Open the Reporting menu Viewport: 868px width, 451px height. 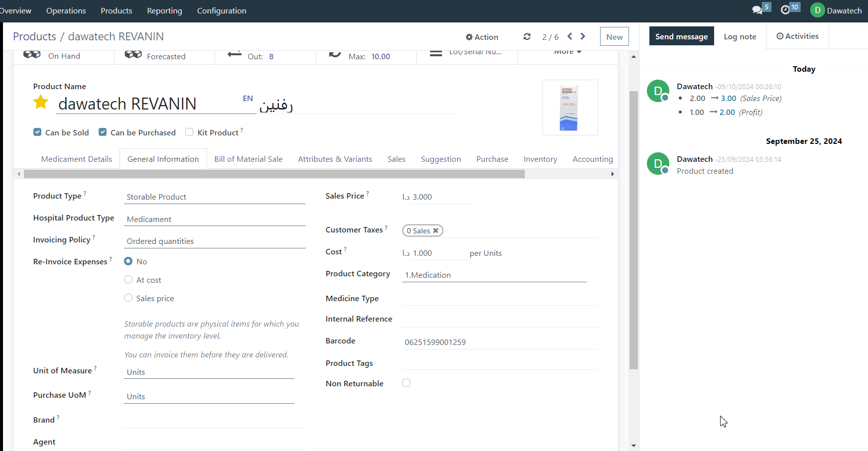[164, 10]
